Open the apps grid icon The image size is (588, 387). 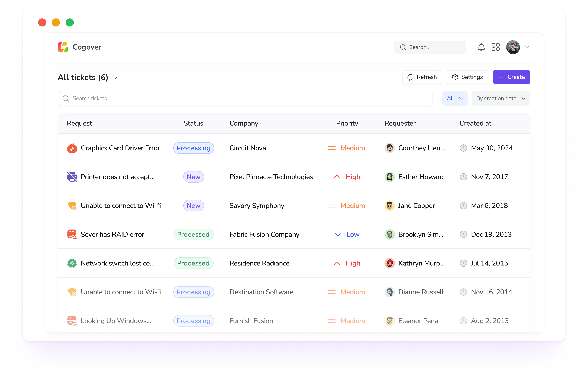[496, 47]
